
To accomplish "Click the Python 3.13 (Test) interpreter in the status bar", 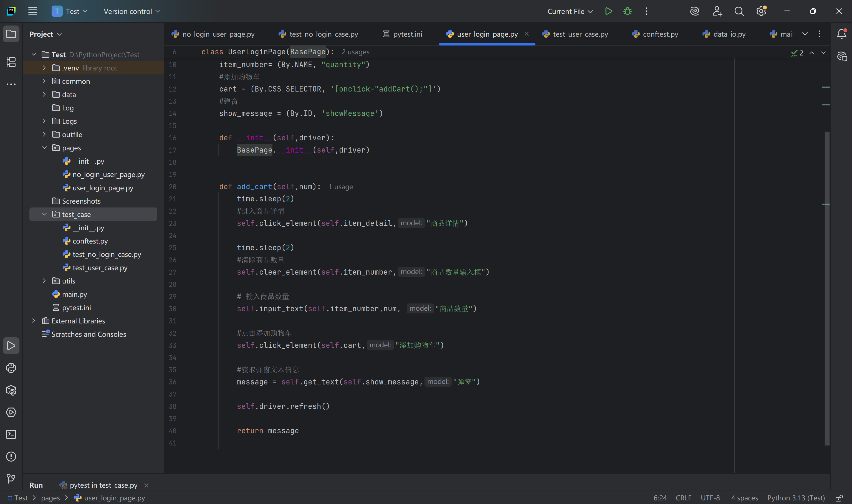I will point(796,498).
